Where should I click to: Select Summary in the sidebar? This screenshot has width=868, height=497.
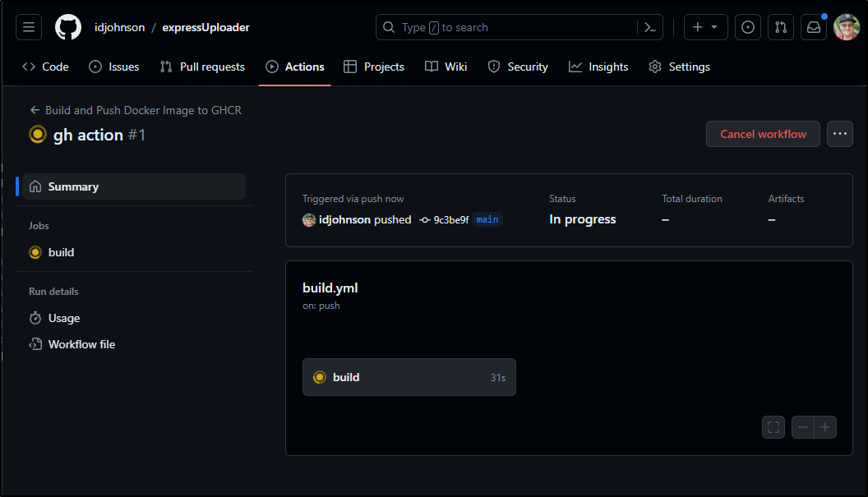click(134, 186)
